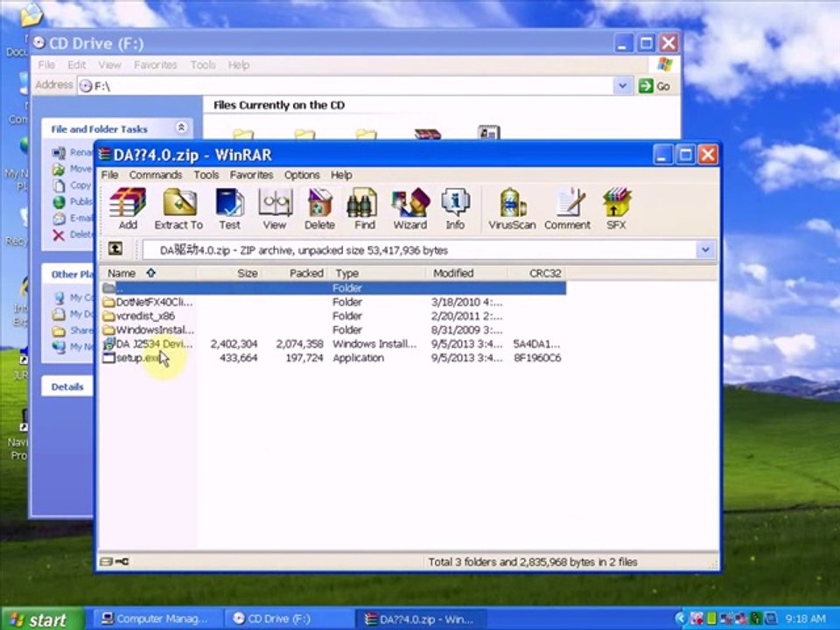Sort list by Type column header

pyautogui.click(x=377, y=273)
